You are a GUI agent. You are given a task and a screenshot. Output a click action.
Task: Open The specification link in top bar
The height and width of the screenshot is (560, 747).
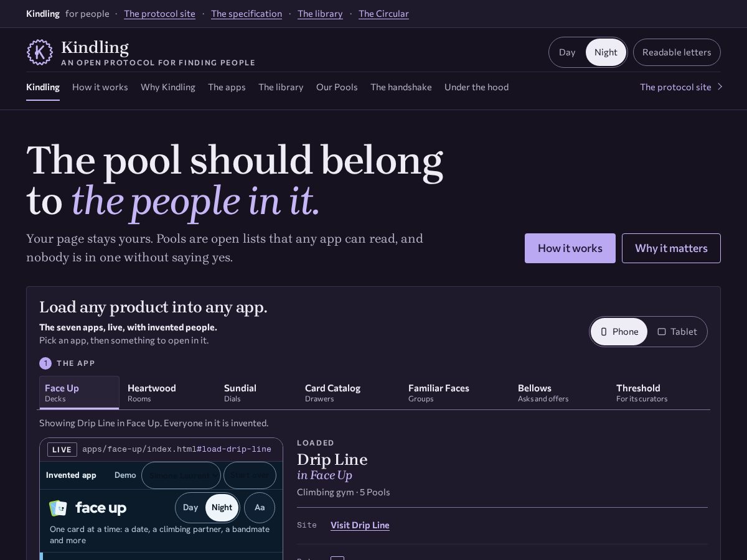247,14
